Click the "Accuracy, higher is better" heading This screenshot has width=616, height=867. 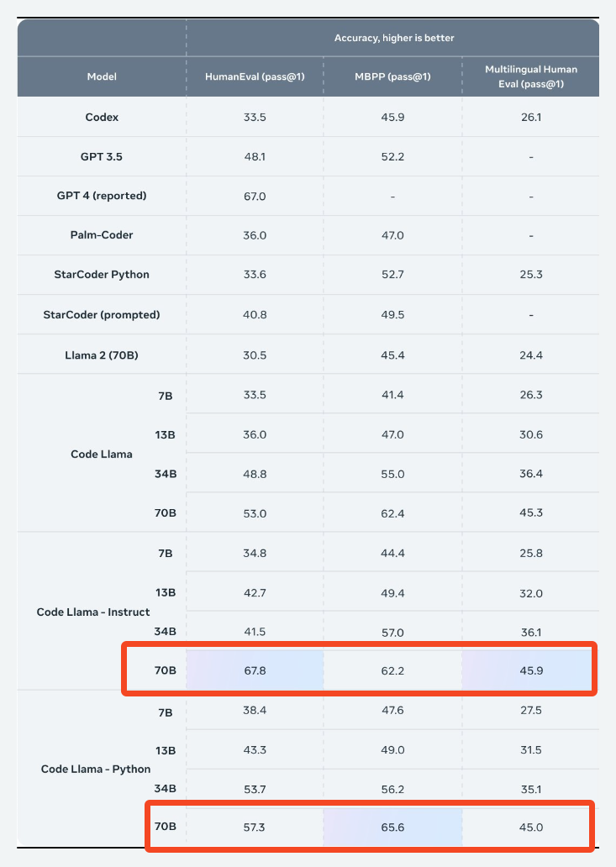[394, 38]
